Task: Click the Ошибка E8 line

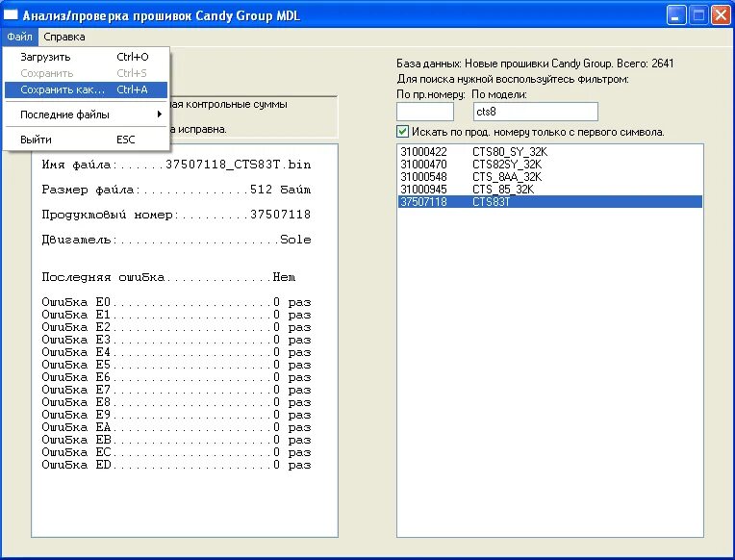Action: pyautogui.click(x=176, y=402)
